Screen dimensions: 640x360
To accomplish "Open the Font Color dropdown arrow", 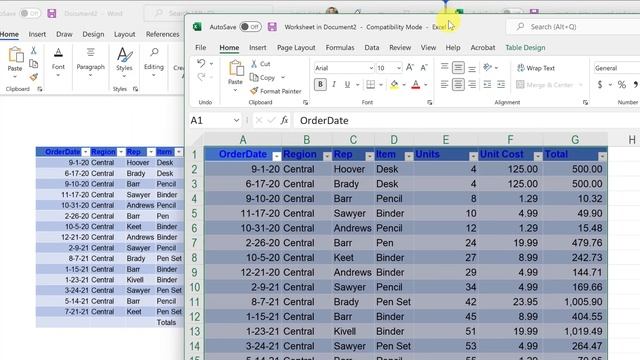I will tap(426, 85).
